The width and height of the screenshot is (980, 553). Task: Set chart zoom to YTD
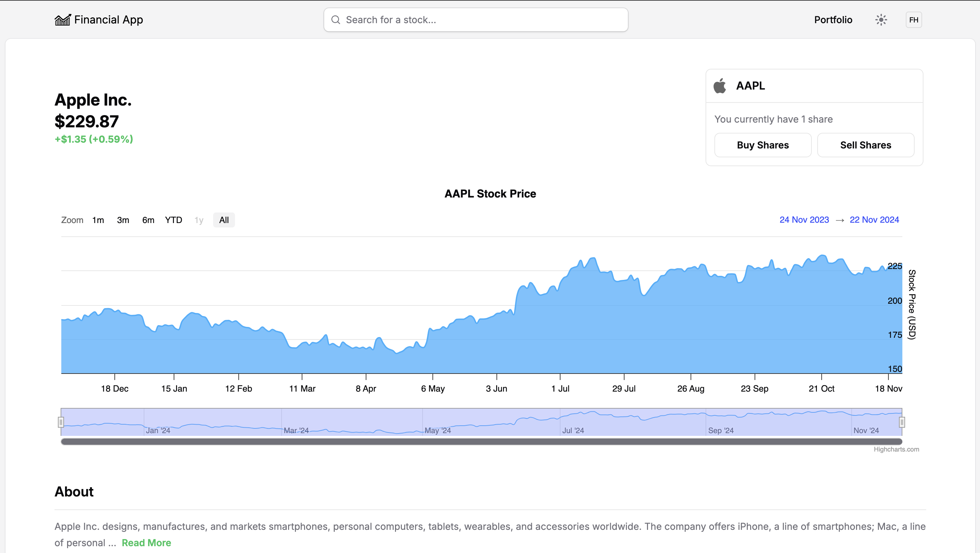coord(173,220)
